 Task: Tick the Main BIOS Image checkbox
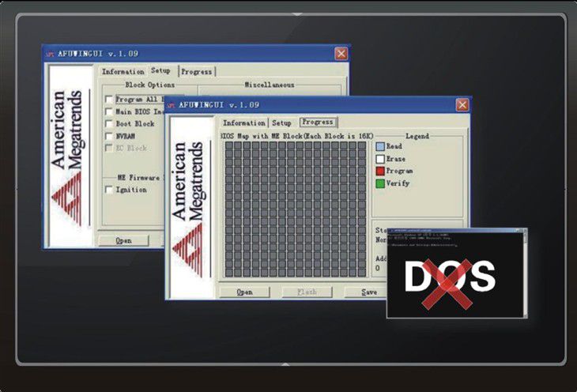109,111
